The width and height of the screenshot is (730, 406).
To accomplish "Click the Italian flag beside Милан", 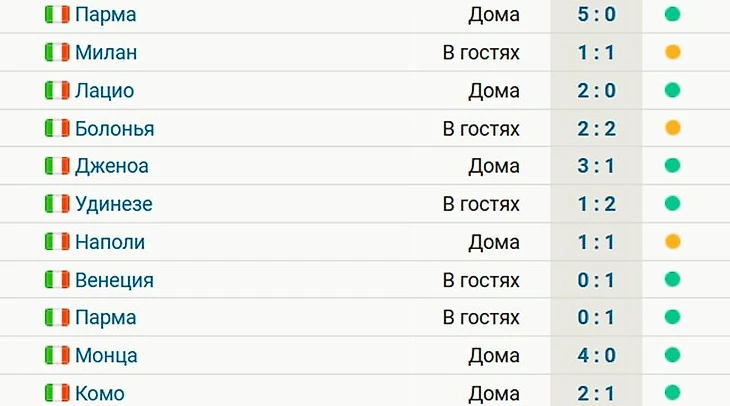I will click(x=57, y=53).
